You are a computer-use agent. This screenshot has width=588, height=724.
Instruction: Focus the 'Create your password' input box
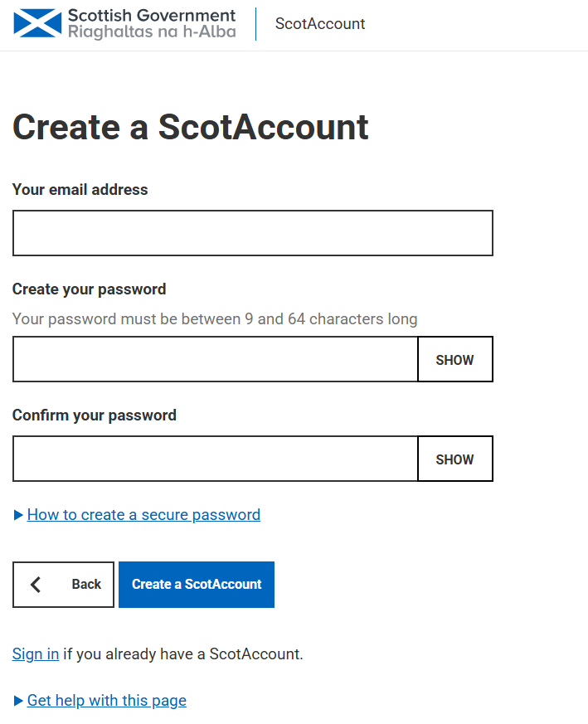[x=216, y=359]
